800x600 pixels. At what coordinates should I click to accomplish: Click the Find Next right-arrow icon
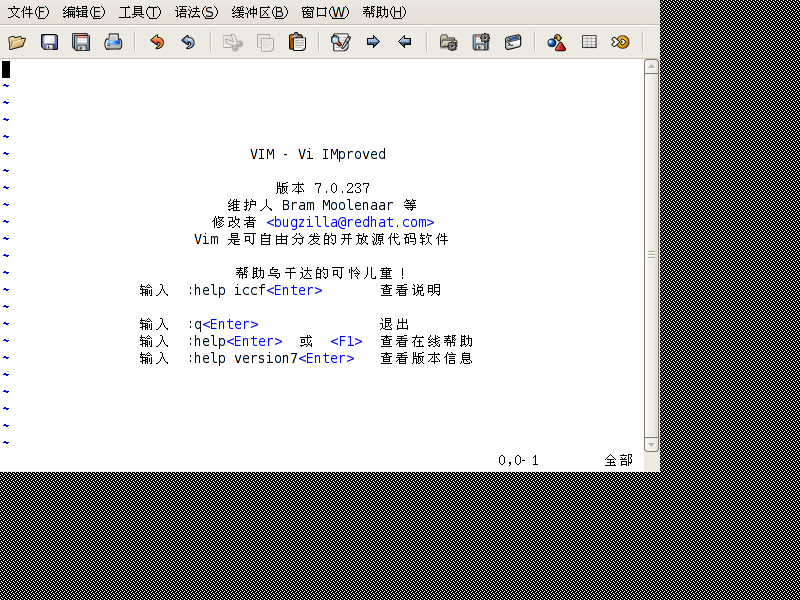click(x=373, y=42)
